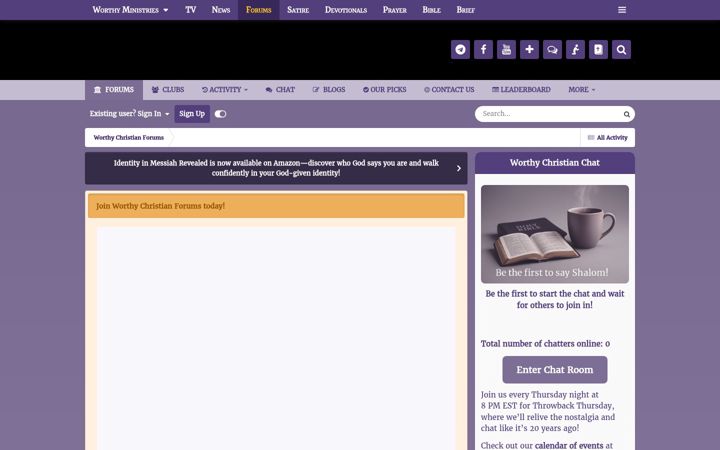720x450 pixels.
Task: Click the Bible and coffee chat image
Action: click(555, 234)
